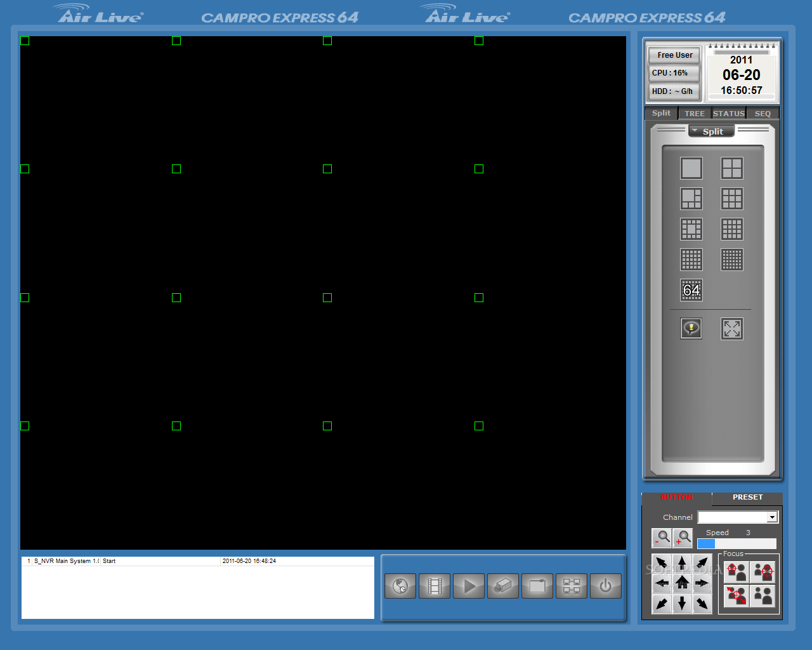Return camera to home position
The image size is (812, 650).
pyautogui.click(x=682, y=583)
